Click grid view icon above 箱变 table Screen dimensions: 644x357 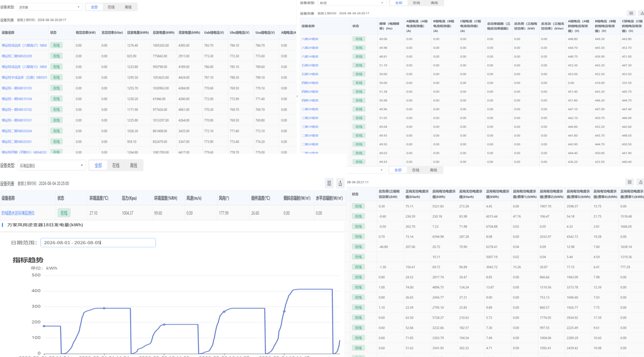tap(631, 13)
